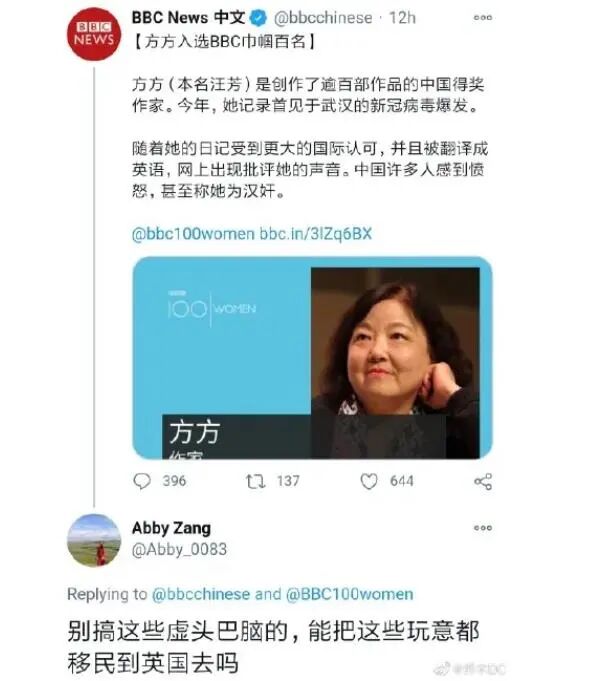Open the BBC News tweet options menu
The width and height of the screenshot is (589, 681).
483,18
